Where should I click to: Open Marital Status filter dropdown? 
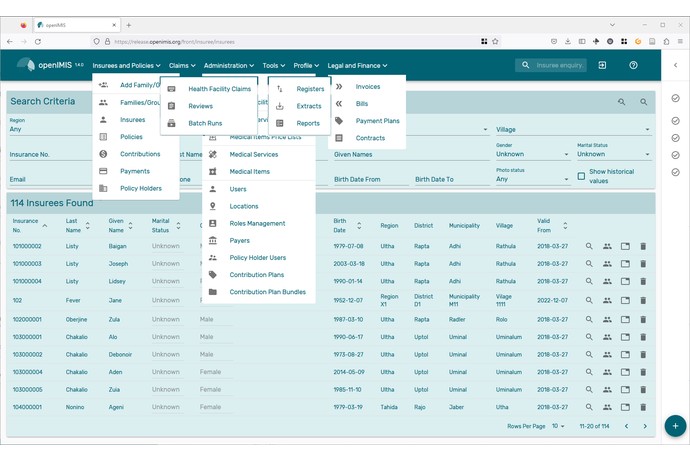click(613, 154)
